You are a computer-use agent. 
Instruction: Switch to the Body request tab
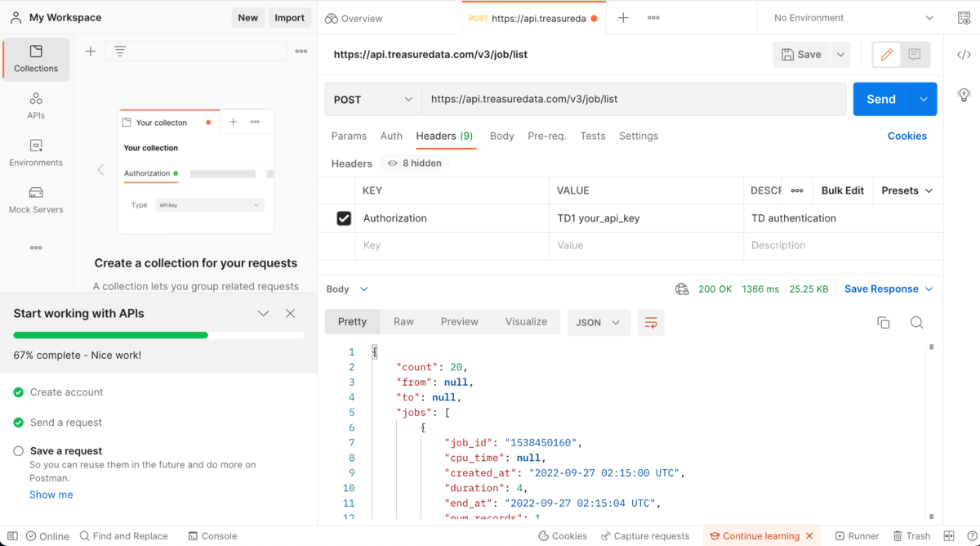click(x=501, y=136)
